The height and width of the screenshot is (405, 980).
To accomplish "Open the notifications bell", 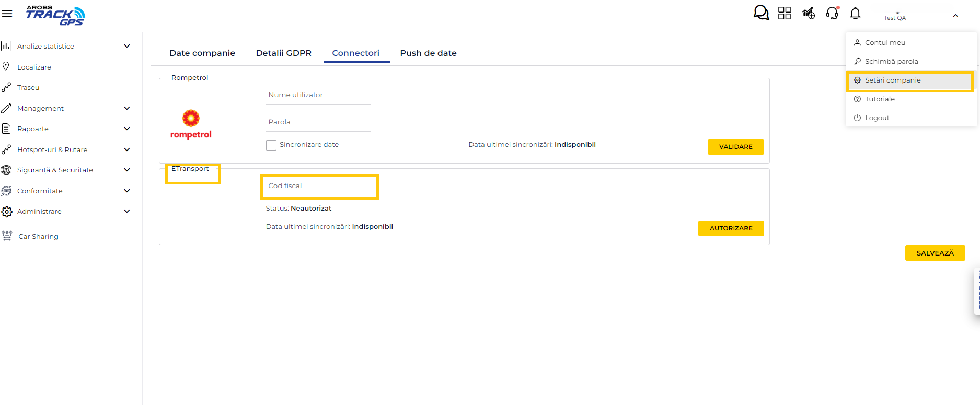I will pyautogui.click(x=855, y=13).
